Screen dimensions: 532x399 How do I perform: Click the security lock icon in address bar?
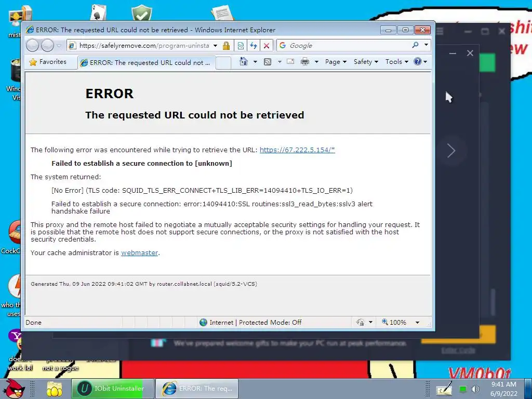point(227,46)
